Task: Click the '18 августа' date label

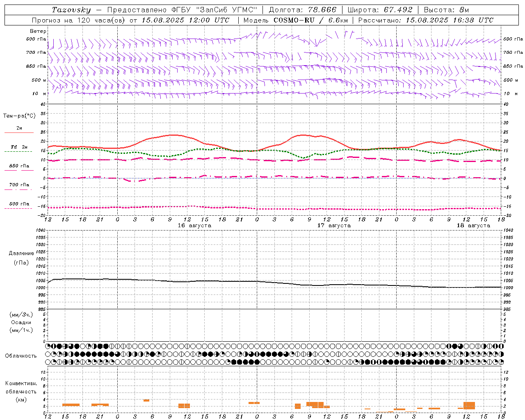Action: point(473,226)
